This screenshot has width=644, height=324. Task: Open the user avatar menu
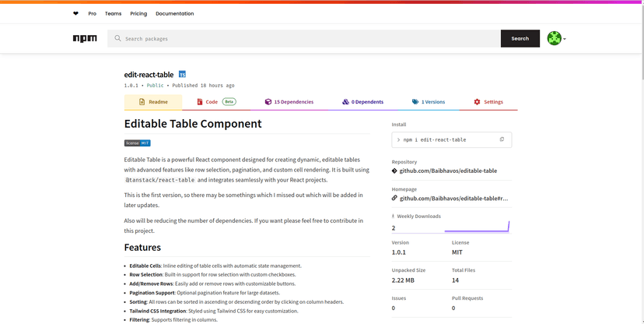click(x=554, y=38)
